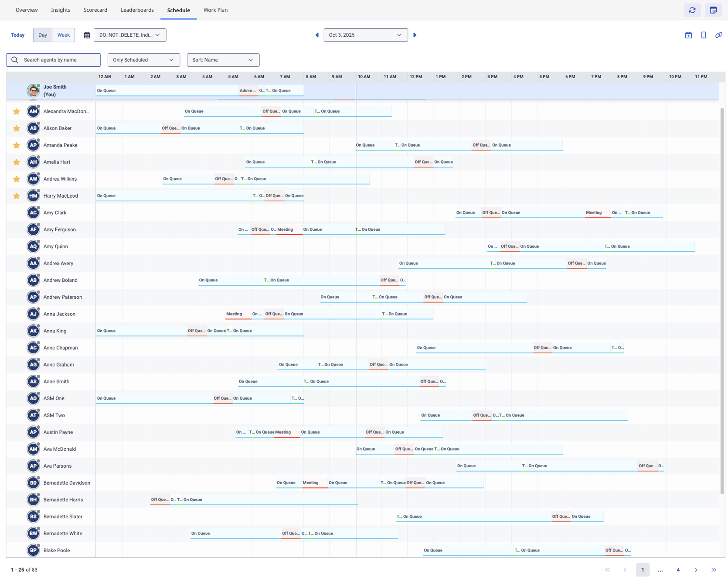Click the Today button

coord(17,35)
